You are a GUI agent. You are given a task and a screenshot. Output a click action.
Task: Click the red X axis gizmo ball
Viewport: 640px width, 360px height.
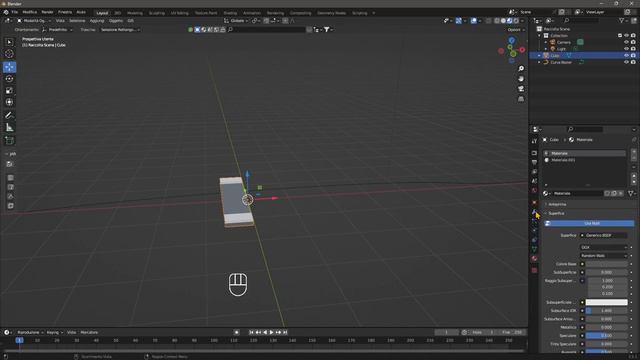pyautogui.click(x=522, y=50)
